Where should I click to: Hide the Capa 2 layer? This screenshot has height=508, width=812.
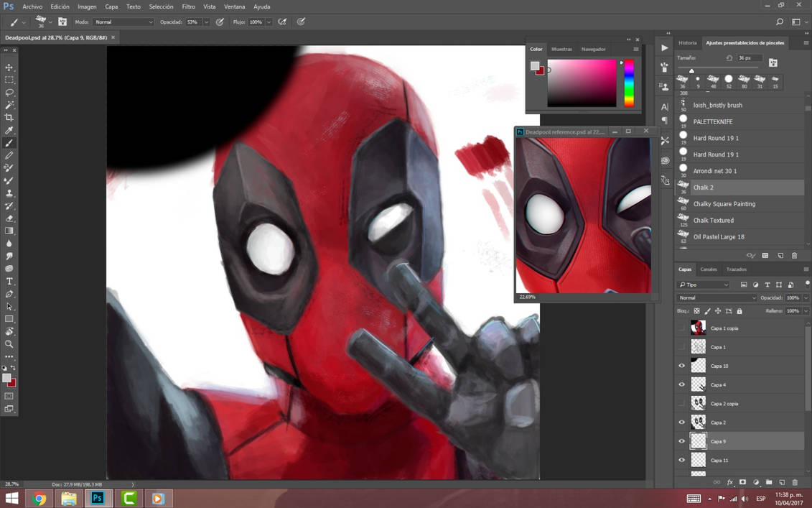click(681, 422)
